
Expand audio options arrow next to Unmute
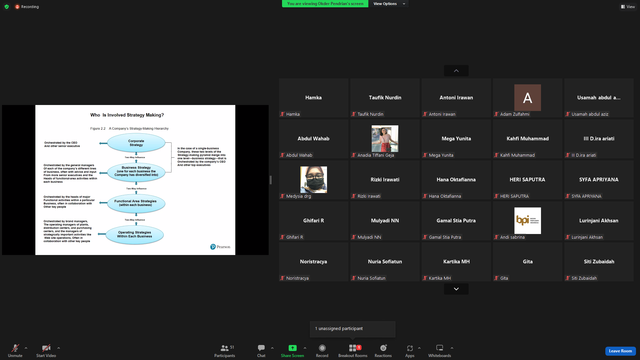26,348
